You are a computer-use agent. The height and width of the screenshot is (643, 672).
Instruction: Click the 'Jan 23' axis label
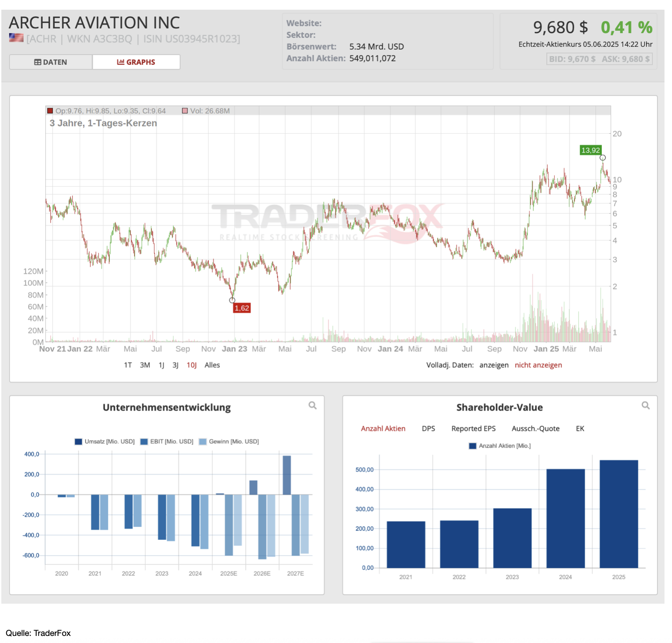click(x=234, y=349)
